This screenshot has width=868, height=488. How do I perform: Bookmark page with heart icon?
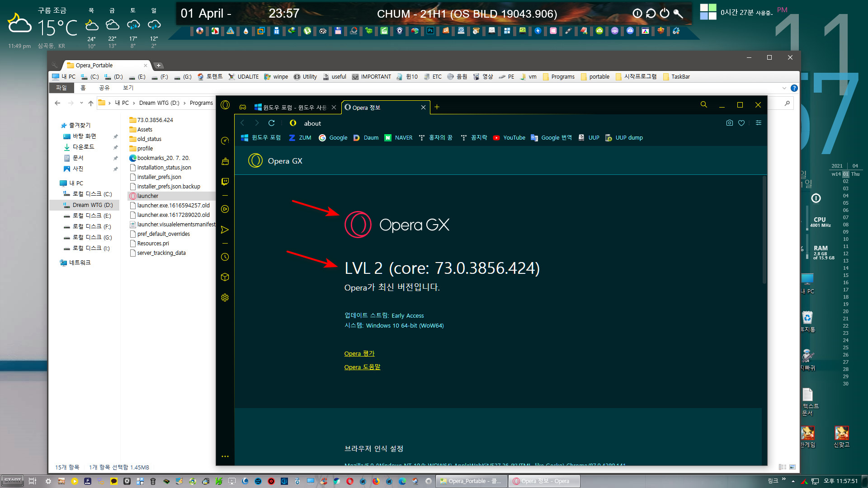click(x=741, y=123)
